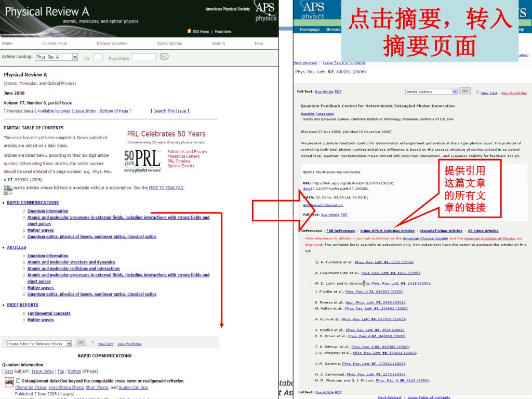This screenshot has height=399, width=532.
Task: Open All Citing Articles link
Action: (x=483, y=231)
